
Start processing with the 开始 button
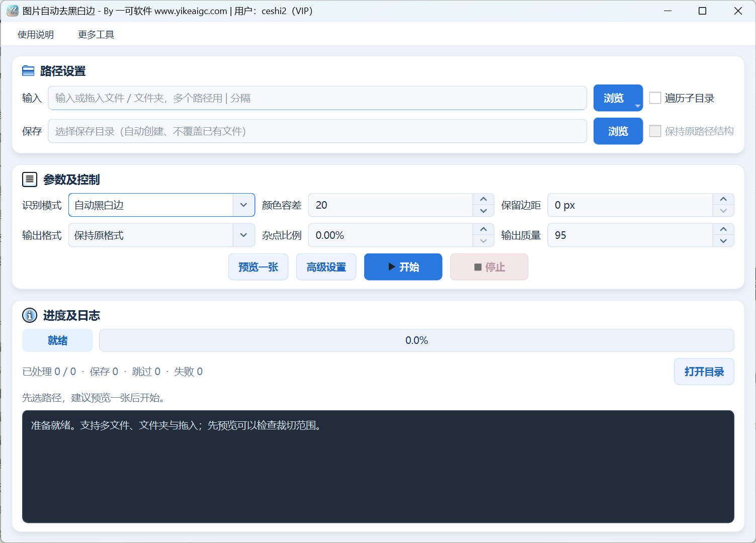(403, 267)
